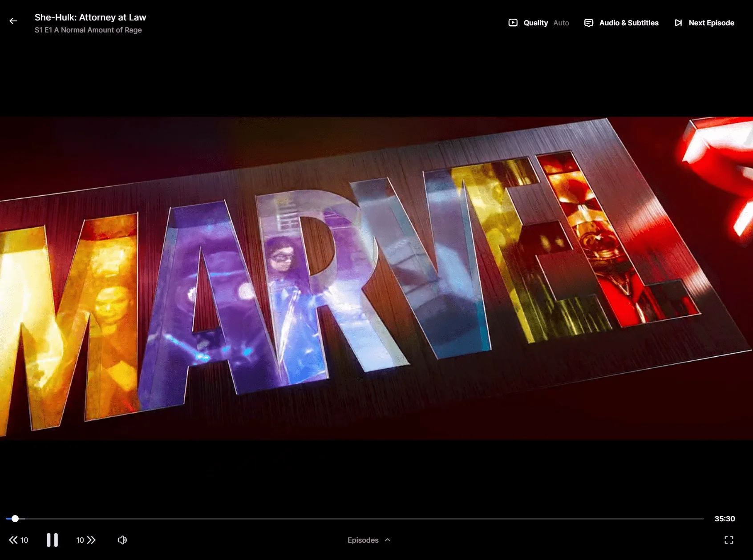The width and height of the screenshot is (753, 560).
Task: Click the Quality play-box icon
Action: click(x=513, y=23)
